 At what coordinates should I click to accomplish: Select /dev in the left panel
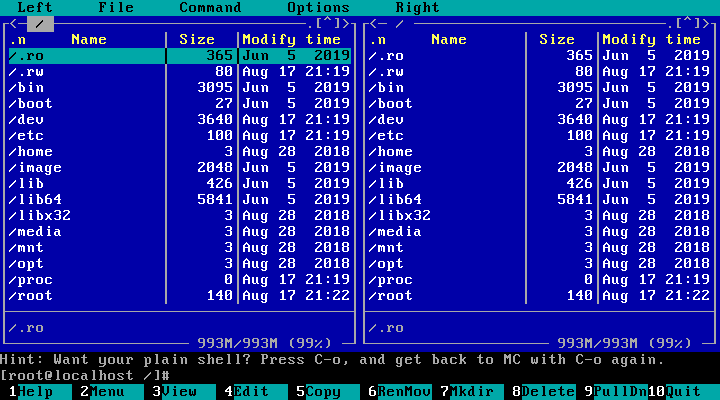pos(180,119)
